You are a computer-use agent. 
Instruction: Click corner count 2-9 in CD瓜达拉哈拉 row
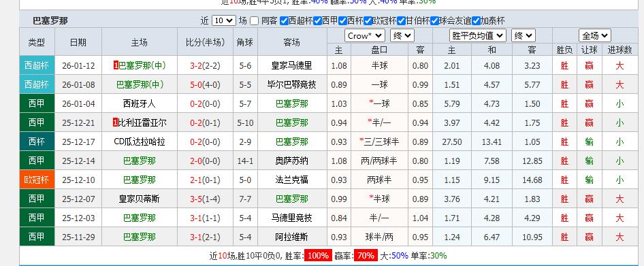245,142
